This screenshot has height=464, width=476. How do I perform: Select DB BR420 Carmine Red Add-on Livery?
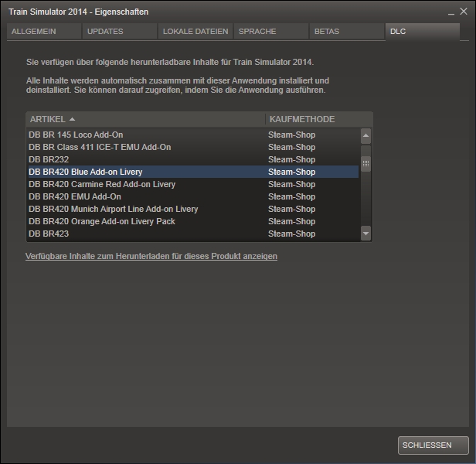pyautogui.click(x=193, y=185)
